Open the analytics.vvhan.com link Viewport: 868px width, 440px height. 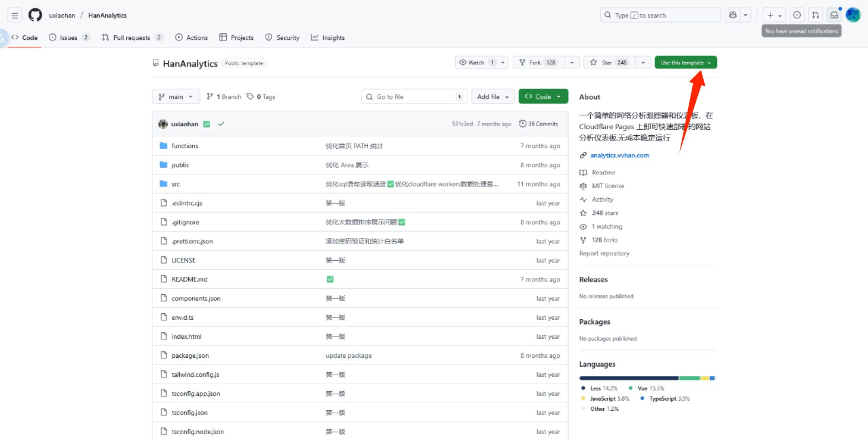tap(620, 155)
